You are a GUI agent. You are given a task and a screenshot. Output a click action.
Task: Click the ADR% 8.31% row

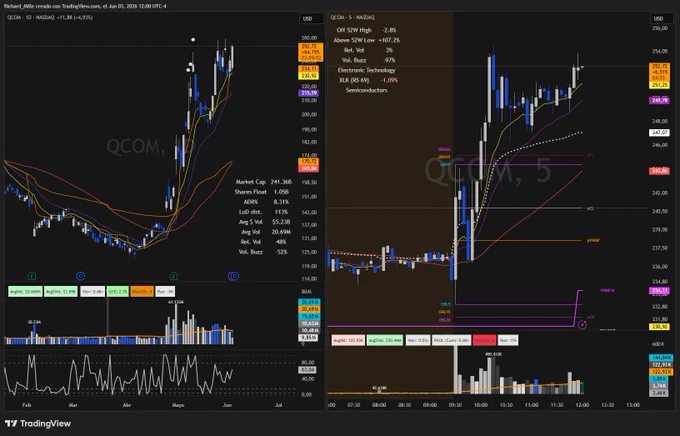point(266,202)
